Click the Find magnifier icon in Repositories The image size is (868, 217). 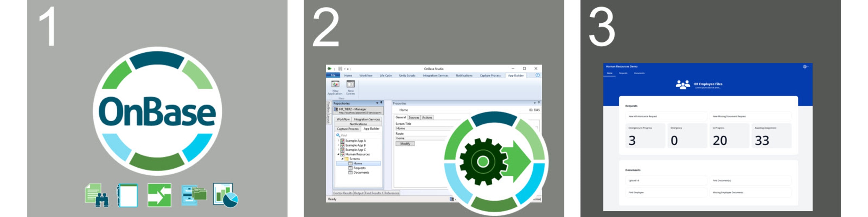tap(338, 135)
